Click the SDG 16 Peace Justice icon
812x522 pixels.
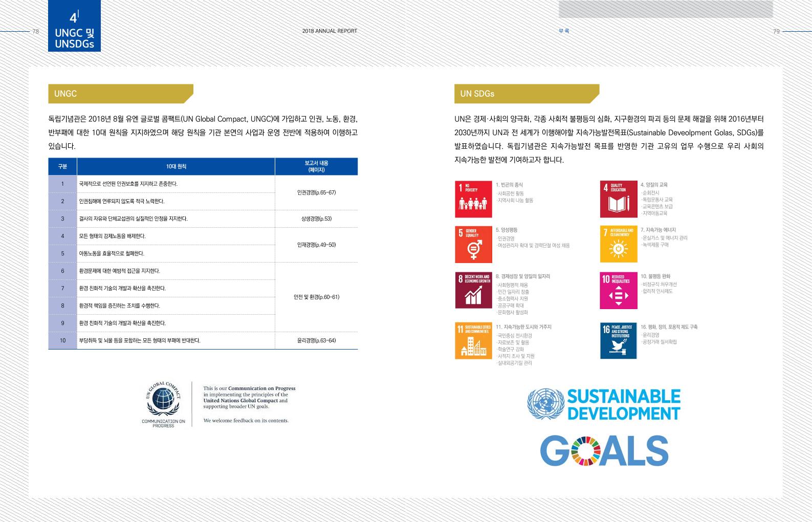pos(619,340)
